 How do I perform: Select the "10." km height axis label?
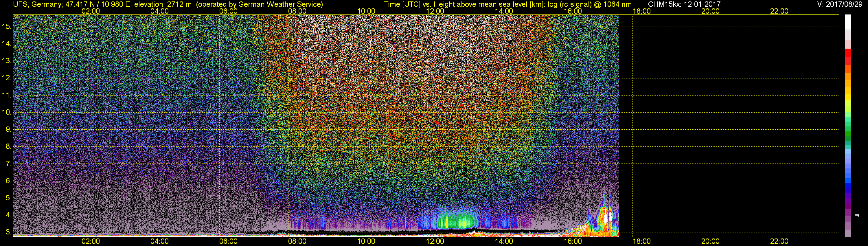click(6, 112)
